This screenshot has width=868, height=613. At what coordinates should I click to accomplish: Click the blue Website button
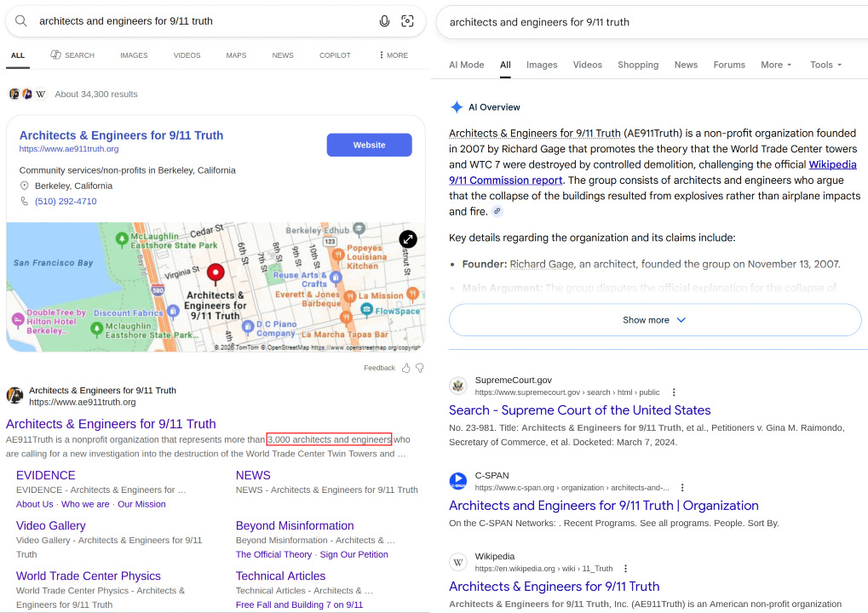click(x=369, y=145)
